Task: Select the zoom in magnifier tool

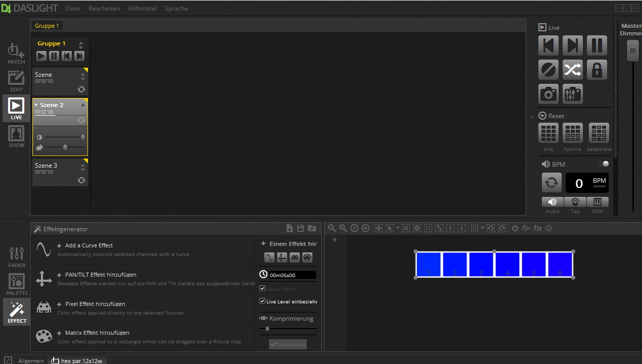Action: pyautogui.click(x=343, y=228)
